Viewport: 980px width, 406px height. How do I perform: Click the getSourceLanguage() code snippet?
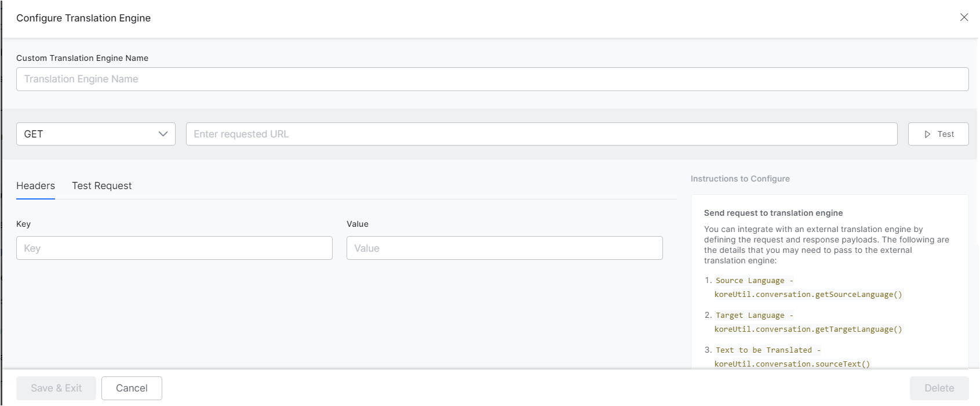(x=808, y=295)
